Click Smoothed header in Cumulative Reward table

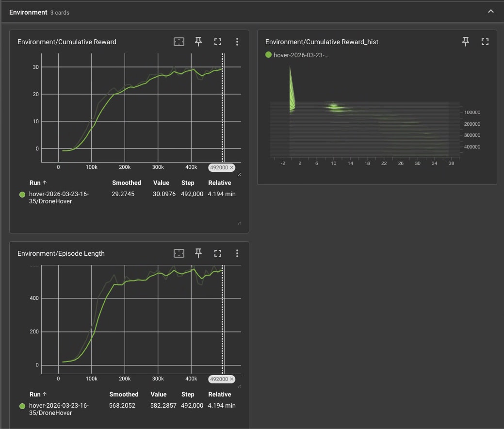(126, 182)
